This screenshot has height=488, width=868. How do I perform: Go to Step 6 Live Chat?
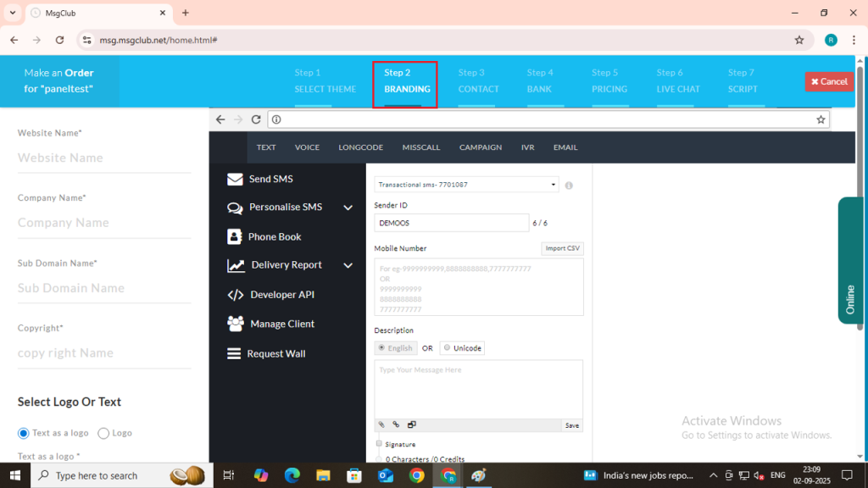678,80
